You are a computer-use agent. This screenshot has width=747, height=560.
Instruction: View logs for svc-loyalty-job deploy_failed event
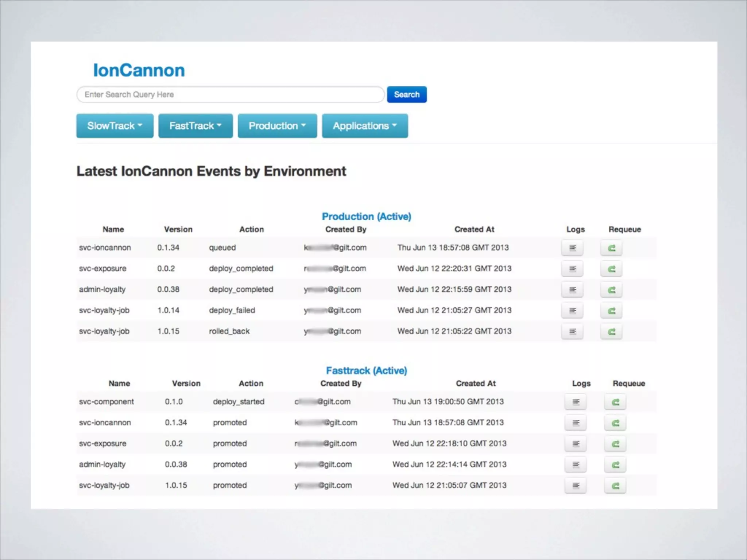[572, 311]
